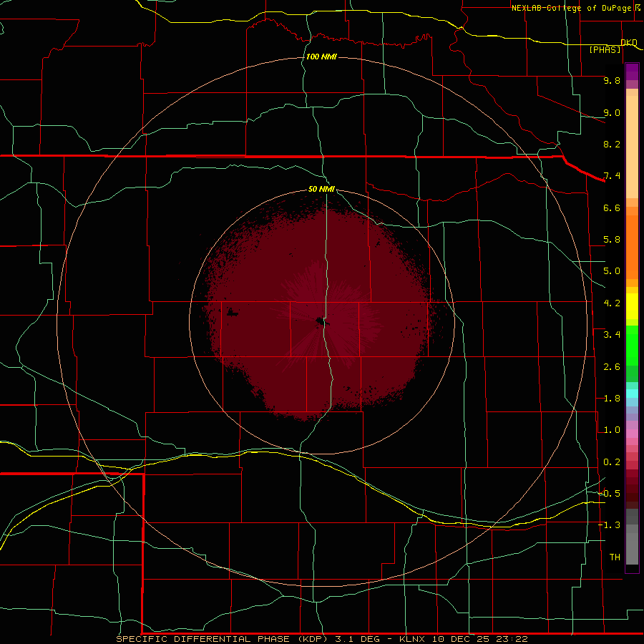Select the -1.3 color bar value

coord(610,525)
